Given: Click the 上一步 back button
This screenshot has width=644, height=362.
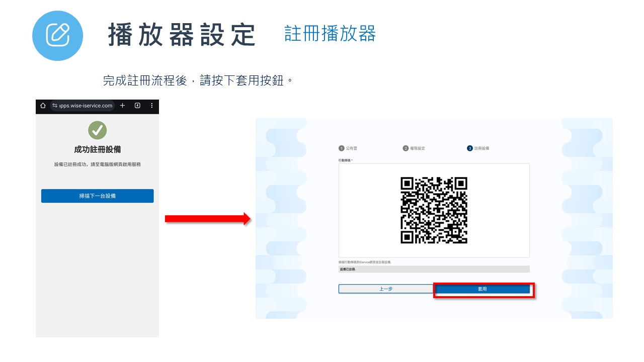Looking at the screenshot, I should point(385,289).
